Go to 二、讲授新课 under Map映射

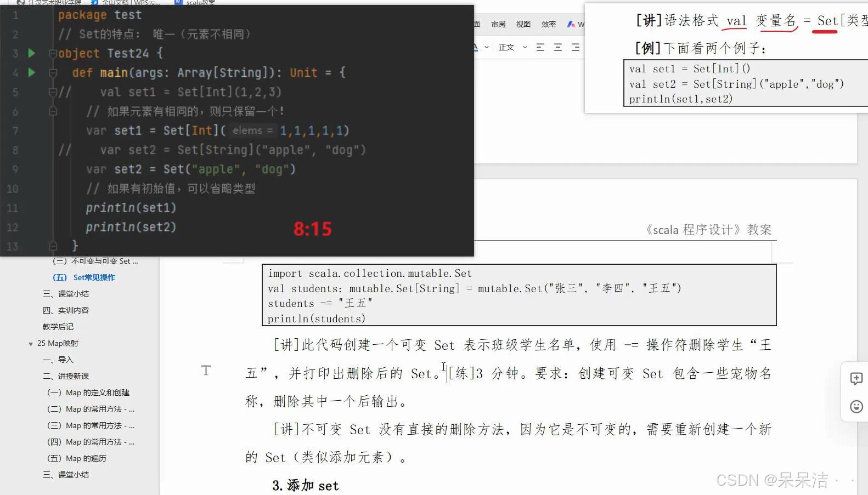[65, 376]
